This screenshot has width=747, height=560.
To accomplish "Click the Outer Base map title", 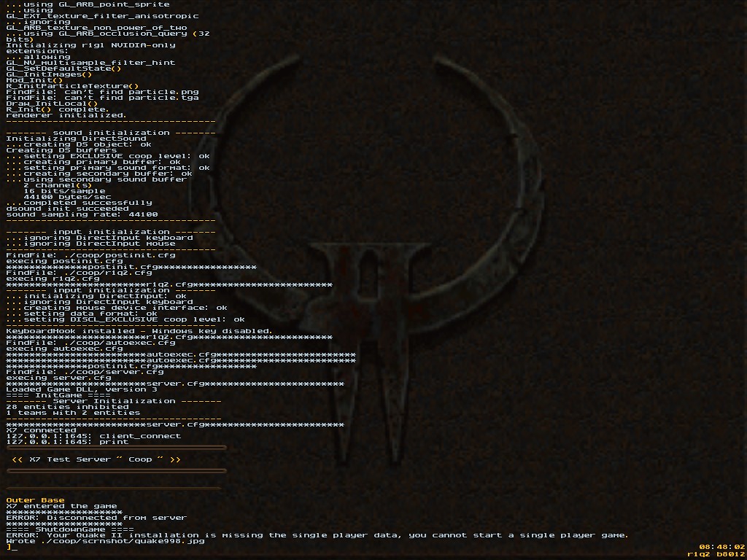I will coord(35,500).
